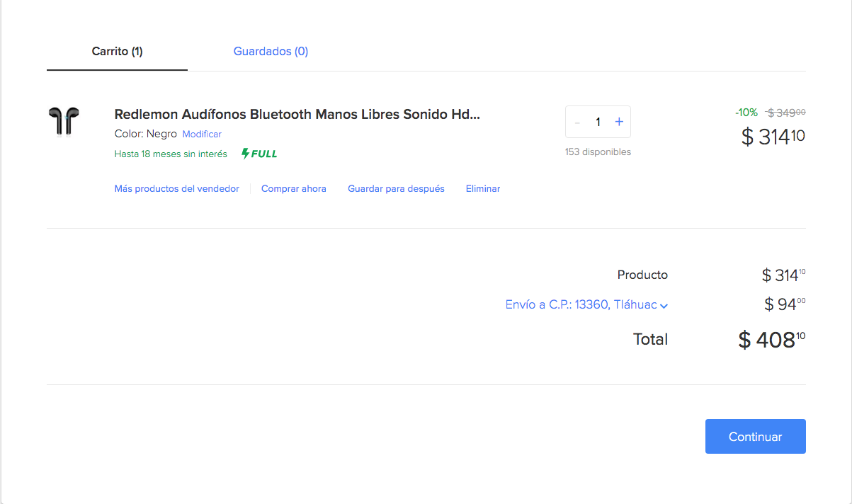Click Hasta 18 meses sin interés text
Viewport: 852px width, 504px height.
[x=171, y=154]
